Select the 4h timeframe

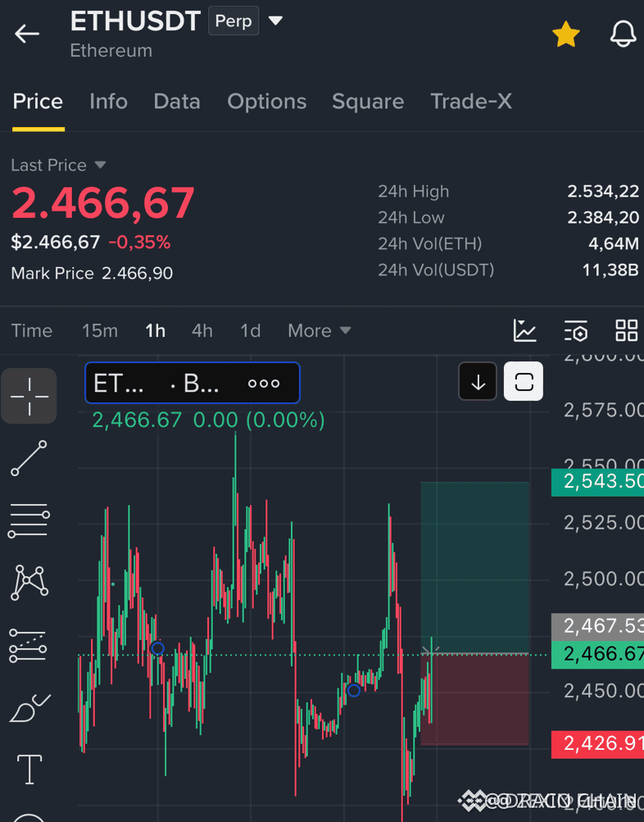(202, 331)
